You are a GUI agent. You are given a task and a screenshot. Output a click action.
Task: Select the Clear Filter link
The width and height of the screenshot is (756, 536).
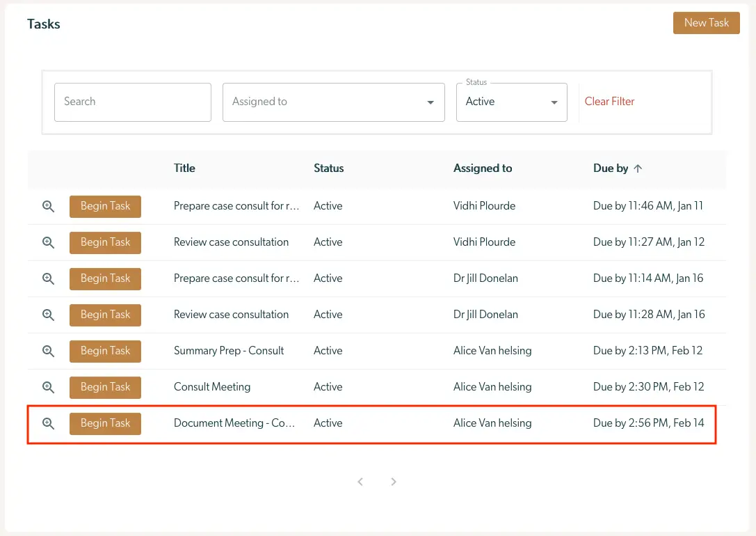click(x=609, y=102)
